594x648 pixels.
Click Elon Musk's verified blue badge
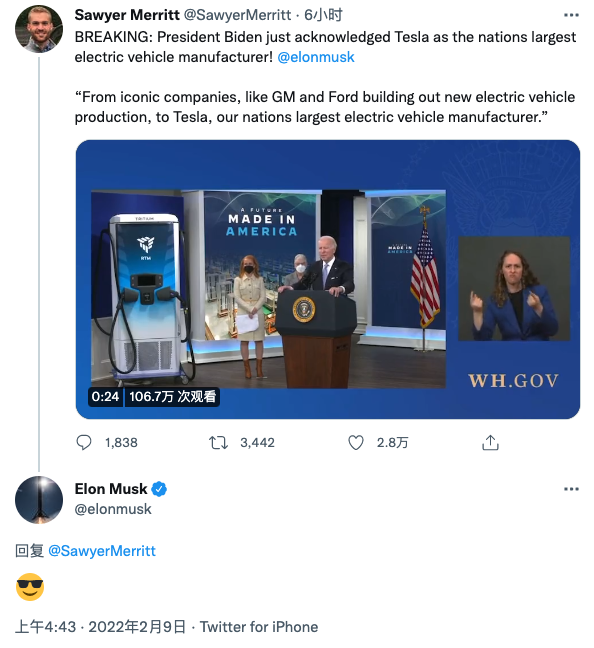(x=159, y=489)
